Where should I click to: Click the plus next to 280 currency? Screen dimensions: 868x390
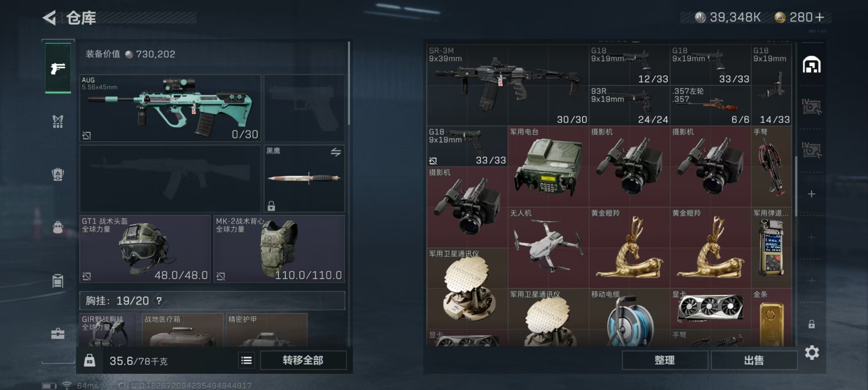(x=820, y=17)
